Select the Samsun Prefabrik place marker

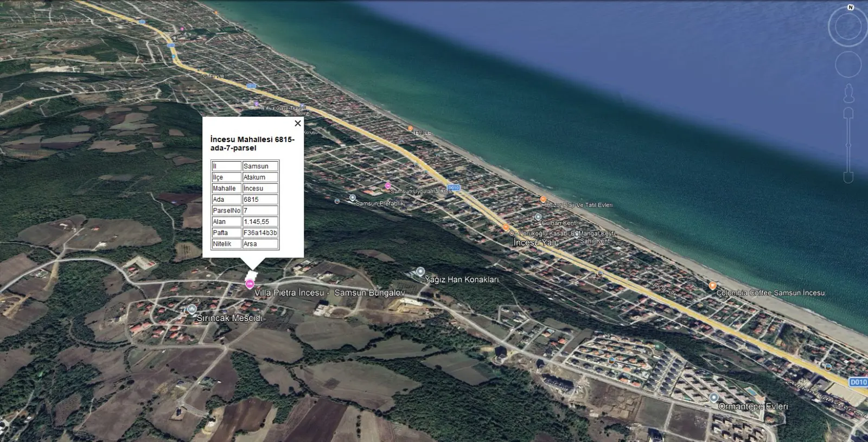353,198
